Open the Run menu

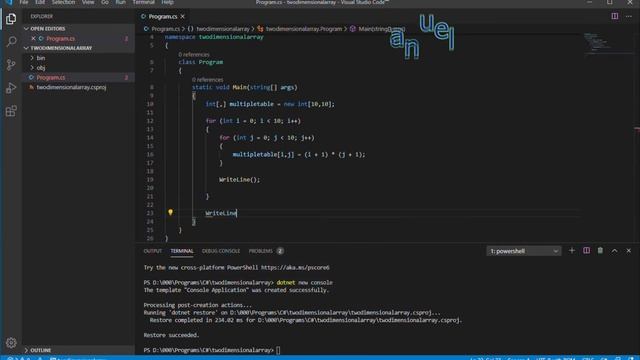[x=120, y=2]
